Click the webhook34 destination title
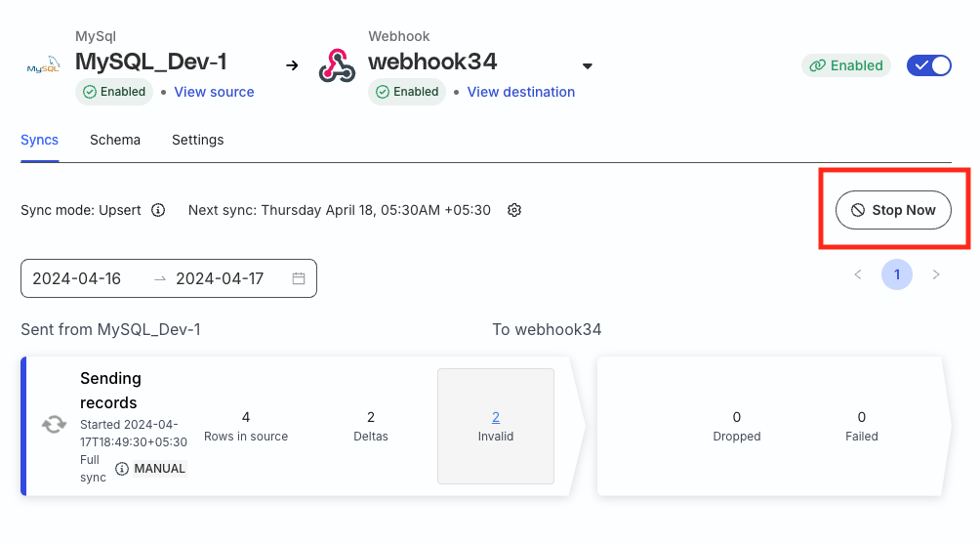 click(432, 62)
